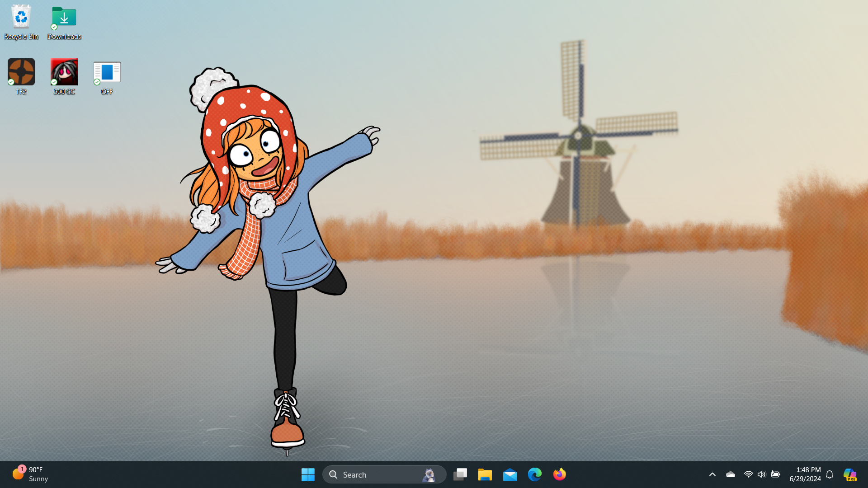Open the clock and calendar flyout
Viewport: 868px width, 488px height.
click(x=805, y=474)
